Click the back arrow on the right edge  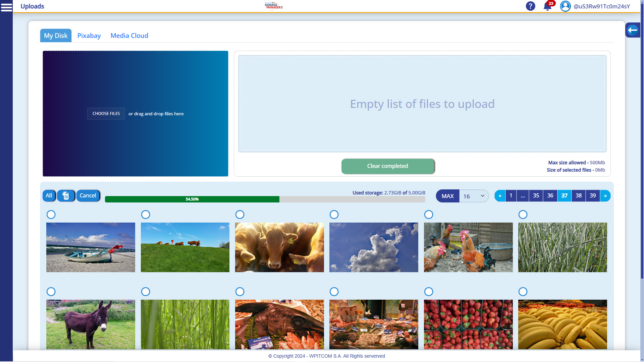[633, 30]
